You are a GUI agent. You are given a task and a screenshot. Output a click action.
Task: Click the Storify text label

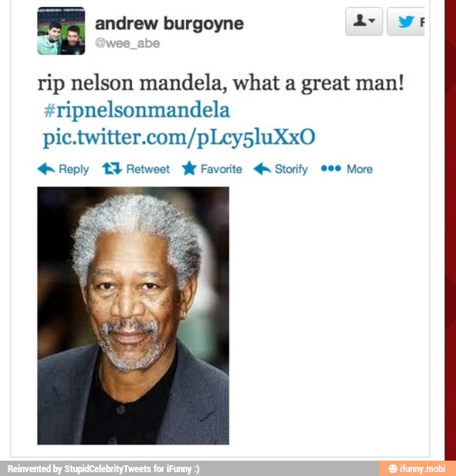[x=291, y=169]
